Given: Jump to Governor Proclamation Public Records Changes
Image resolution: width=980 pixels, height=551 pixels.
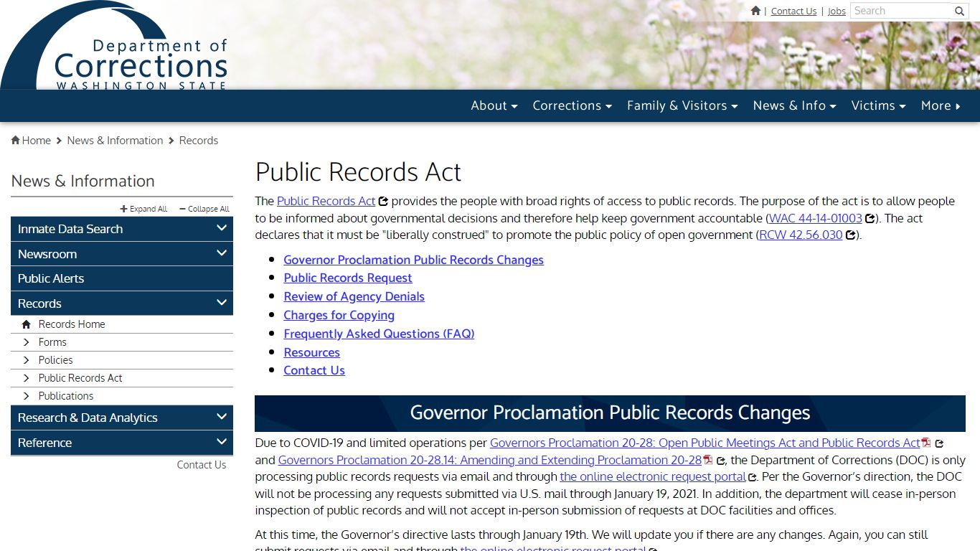Looking at the screenshot, I should (x=413, y=260).
